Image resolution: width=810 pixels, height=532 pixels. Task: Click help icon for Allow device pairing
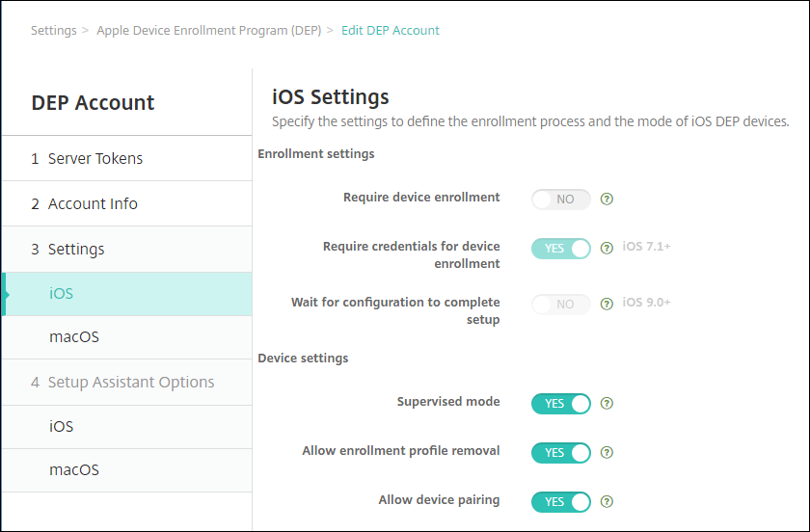(607, 501)
